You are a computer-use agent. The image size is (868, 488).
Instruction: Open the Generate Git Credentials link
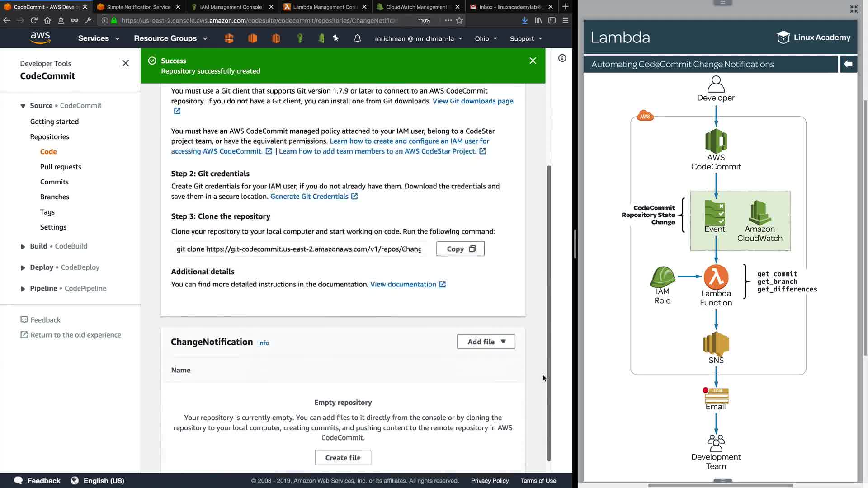pos(309,197)
